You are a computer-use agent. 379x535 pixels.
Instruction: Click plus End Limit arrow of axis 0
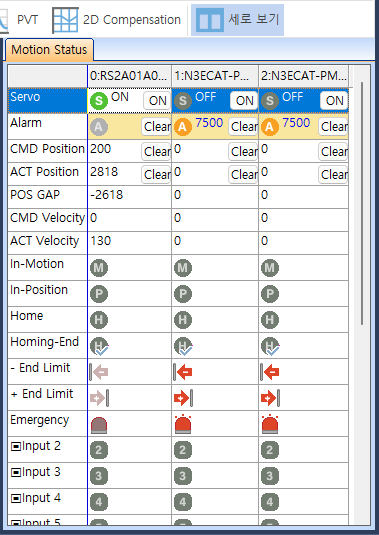[x=99, y=398]
